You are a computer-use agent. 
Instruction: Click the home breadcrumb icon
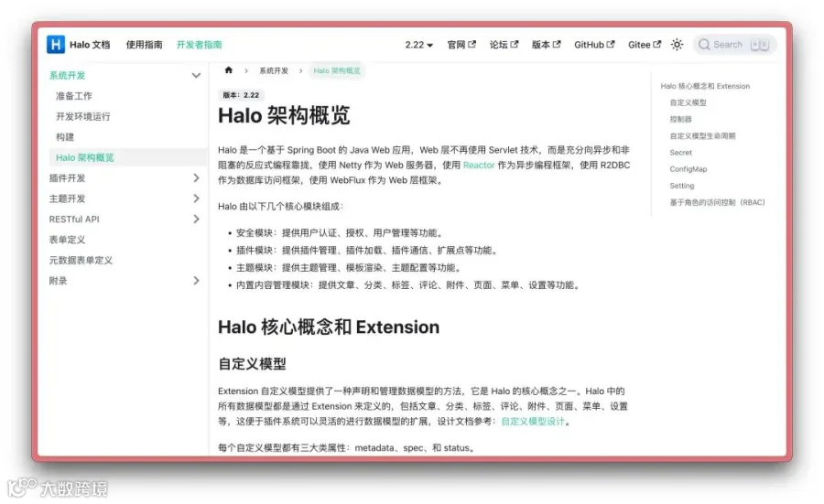coord(229,70)
